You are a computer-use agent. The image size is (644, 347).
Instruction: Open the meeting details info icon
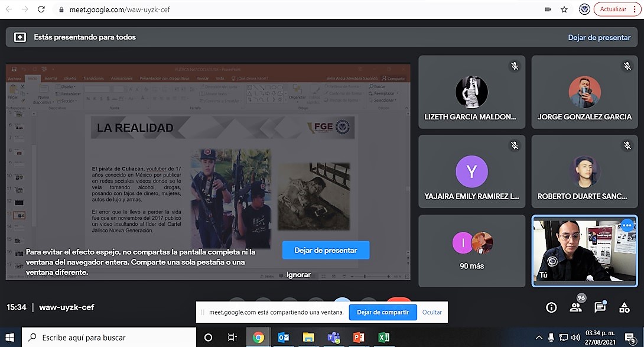pyautogui.click(x=551, y=307)
